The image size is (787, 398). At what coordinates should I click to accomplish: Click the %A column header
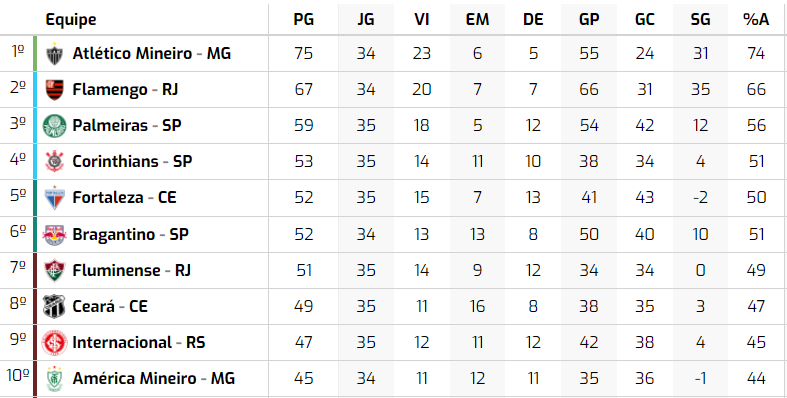tap(756, 20)
